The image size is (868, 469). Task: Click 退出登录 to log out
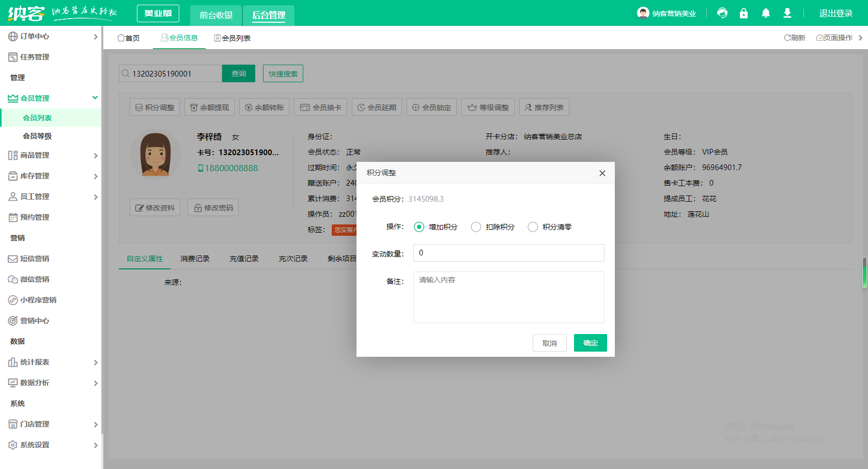coord(835,13)
